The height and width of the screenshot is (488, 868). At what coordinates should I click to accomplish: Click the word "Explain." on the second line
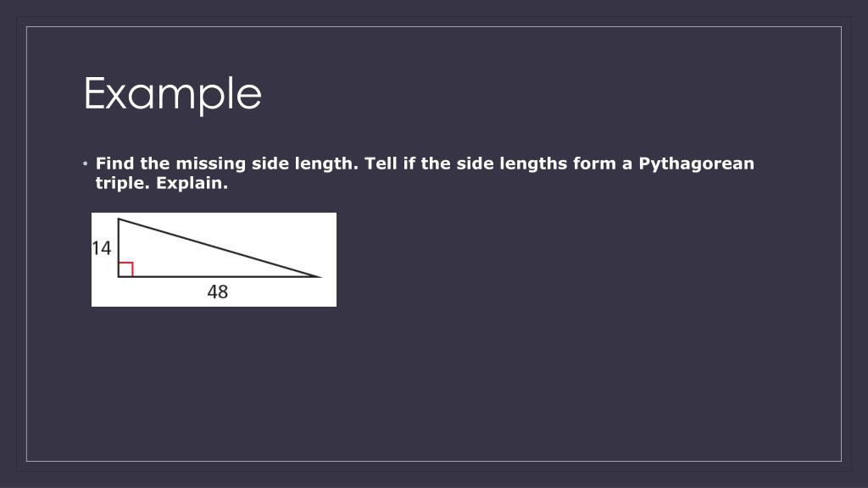coord(192,183)
